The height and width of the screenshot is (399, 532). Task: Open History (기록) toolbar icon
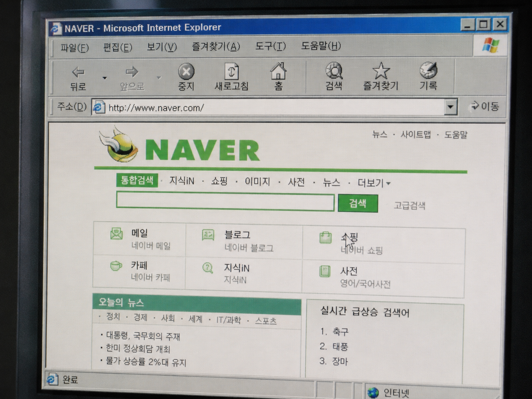point(428,70)
